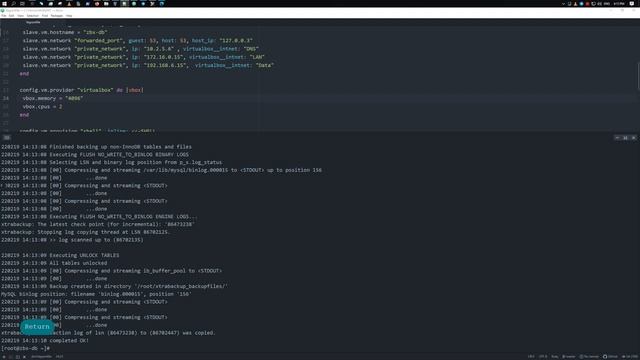
Task: Show hidden system tray icons
Action: pos(563,3)
